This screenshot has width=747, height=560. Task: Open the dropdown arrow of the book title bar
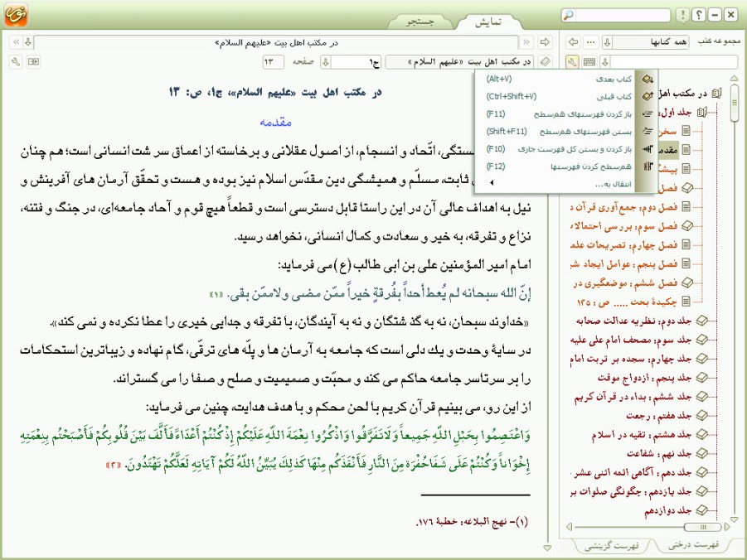(x=28, y=42)
